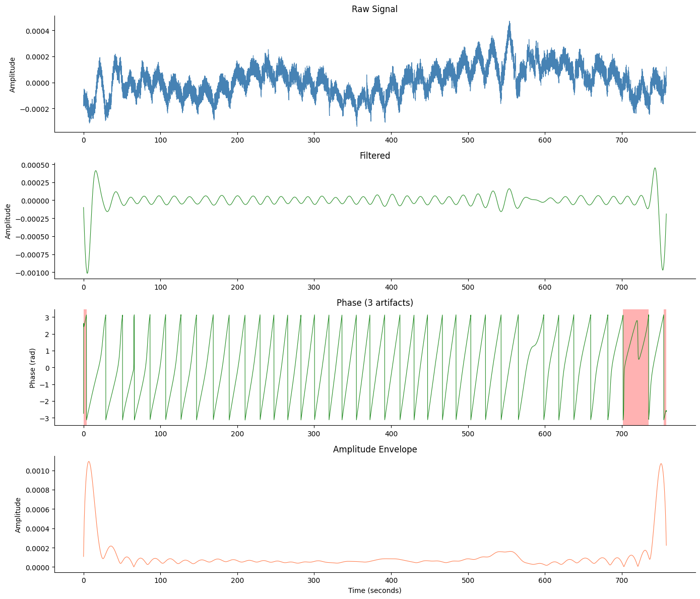Click the "Time (seconds)" x-axis label
700x599 pixels.
[374, 590]
